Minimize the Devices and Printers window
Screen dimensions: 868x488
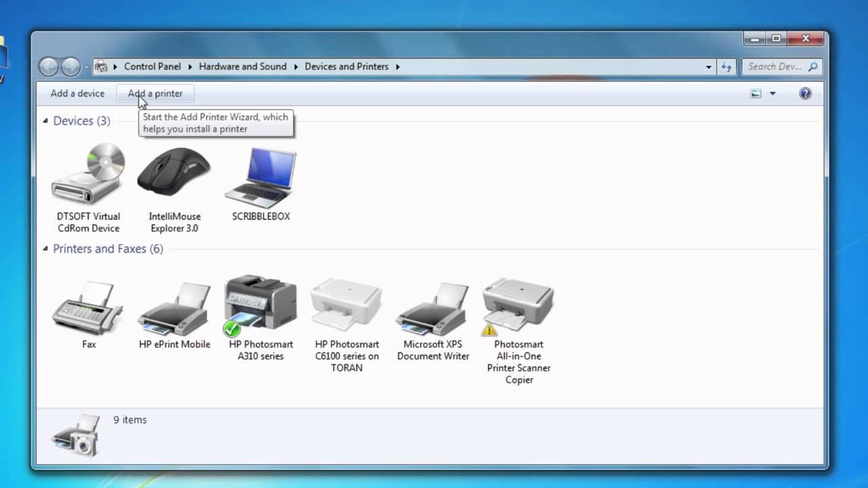[755, 39]
